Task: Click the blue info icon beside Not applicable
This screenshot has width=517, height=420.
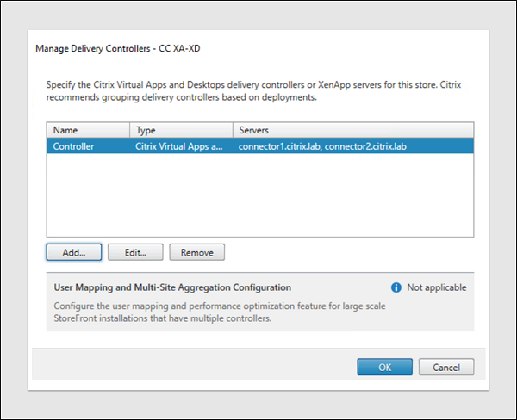Action: (396, 287)
